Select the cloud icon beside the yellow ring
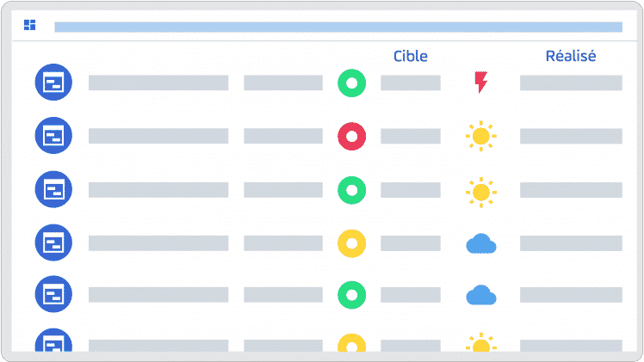Screen dimensions: 644x362 pyautogui.click(x=481, y=243)
